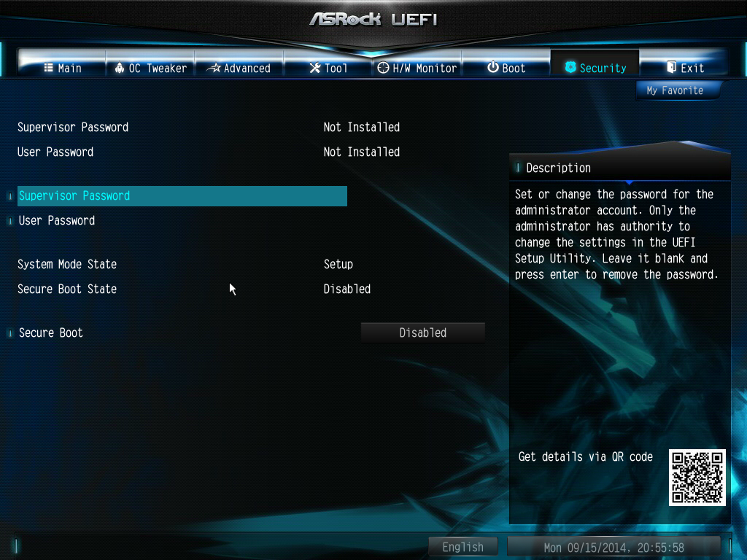Screen dimensions: 747x560
Task: Click the Secure Boot setting label
Action: [50, 332]
